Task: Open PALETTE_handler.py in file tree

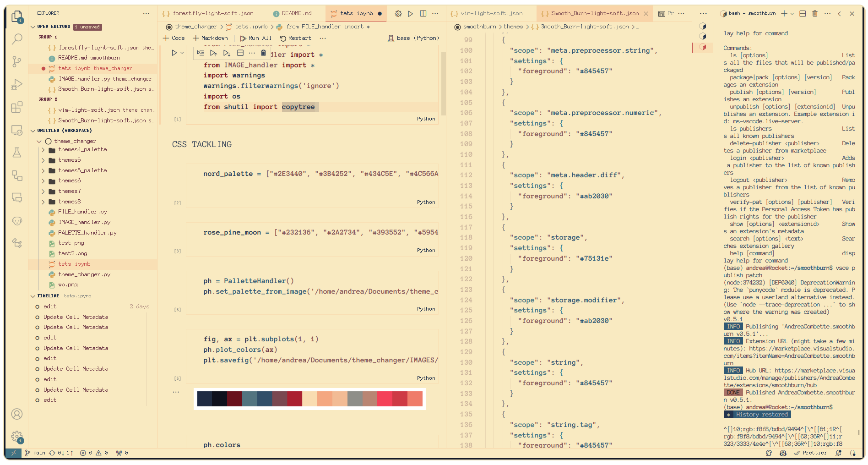Action: pyautogui.click(x=87, y=233)
